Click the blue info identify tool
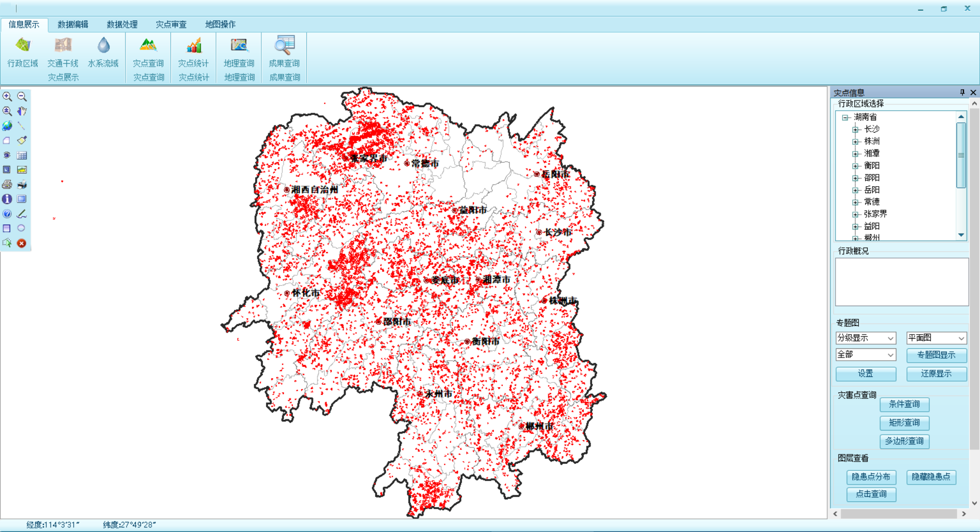The height and width of the screenshot is (532, 980). click(x=7, y=199)
